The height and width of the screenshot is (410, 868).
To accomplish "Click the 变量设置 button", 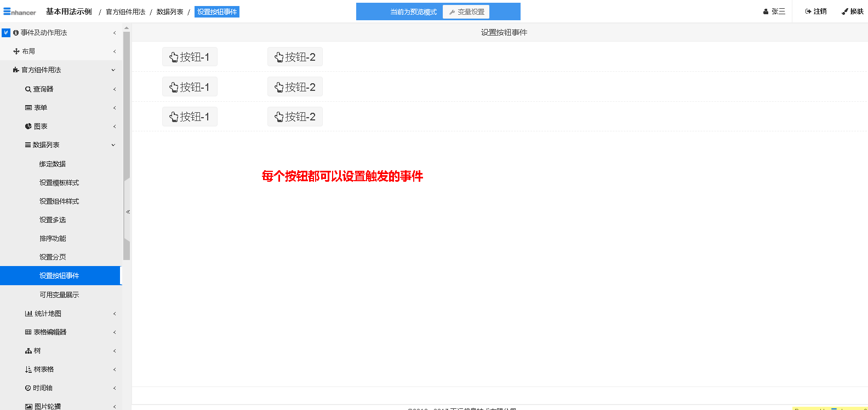I will (x=466, y=12).
